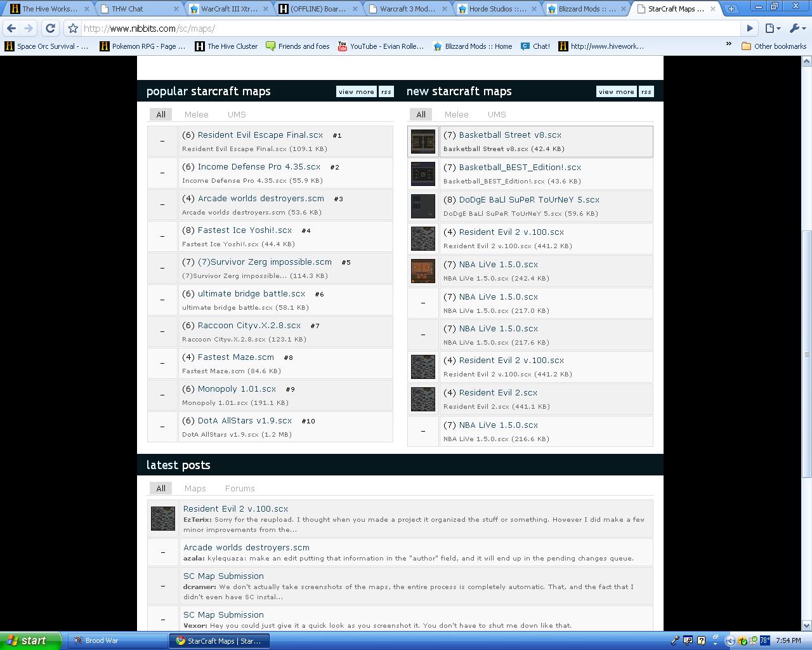
Task: Select UMS filter in new maps
Action: point(497,114)
